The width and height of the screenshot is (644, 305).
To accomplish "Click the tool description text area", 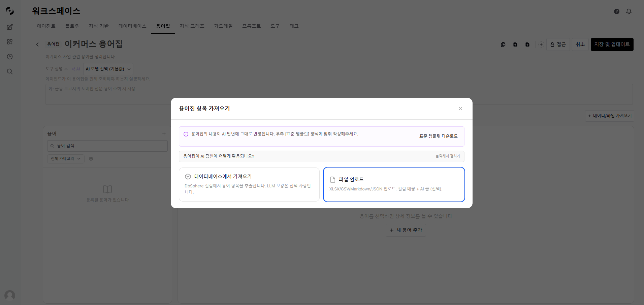I will pos(339,94).
